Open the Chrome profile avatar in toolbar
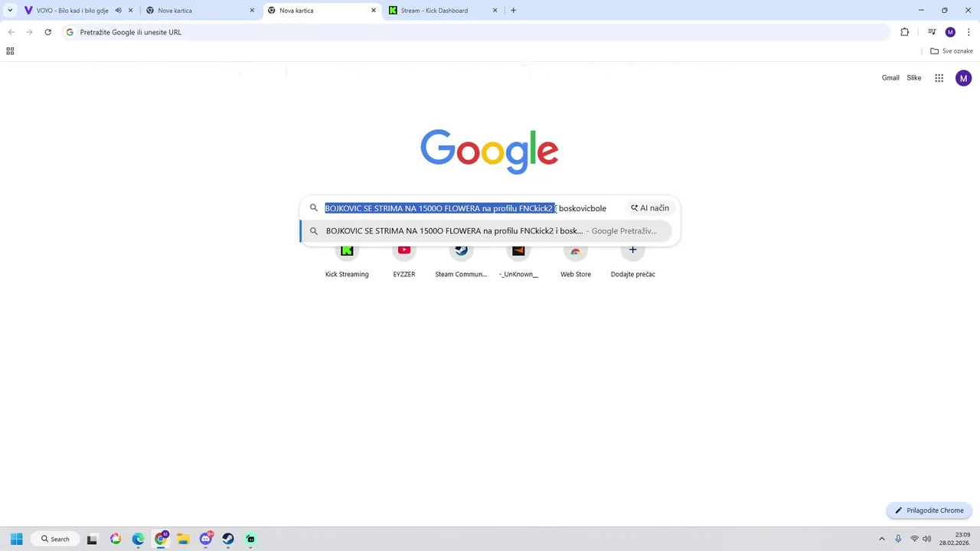 click(950, 32)
